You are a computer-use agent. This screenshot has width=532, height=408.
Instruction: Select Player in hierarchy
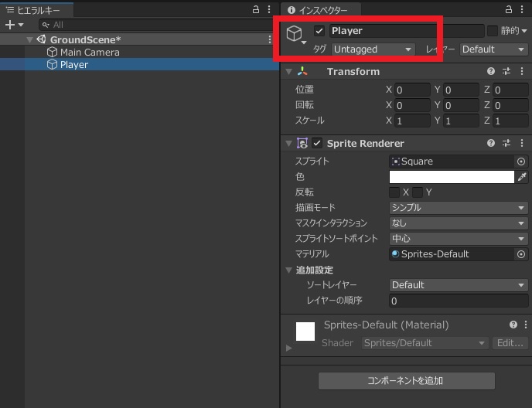point(139,64)
